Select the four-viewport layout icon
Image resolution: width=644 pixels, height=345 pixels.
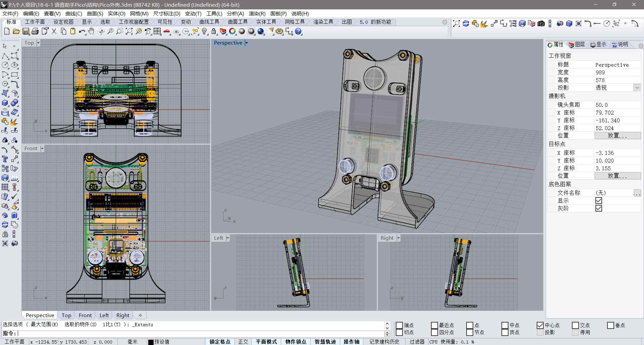[157, 32]
